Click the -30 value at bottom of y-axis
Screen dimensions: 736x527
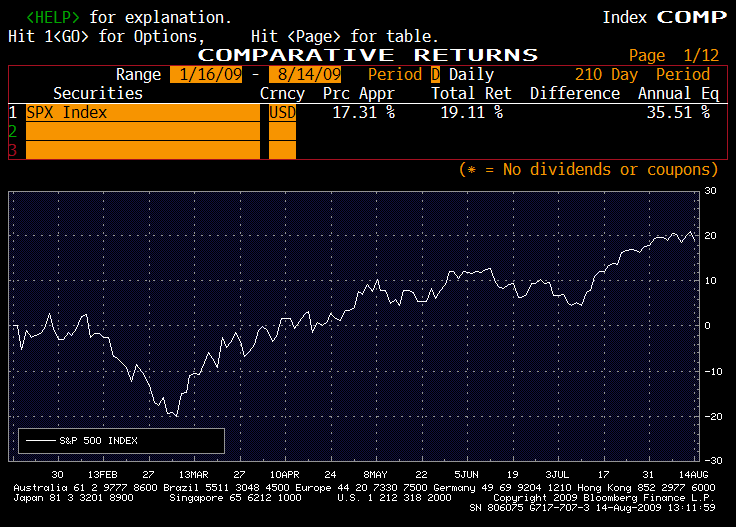[x=713, y=461]
